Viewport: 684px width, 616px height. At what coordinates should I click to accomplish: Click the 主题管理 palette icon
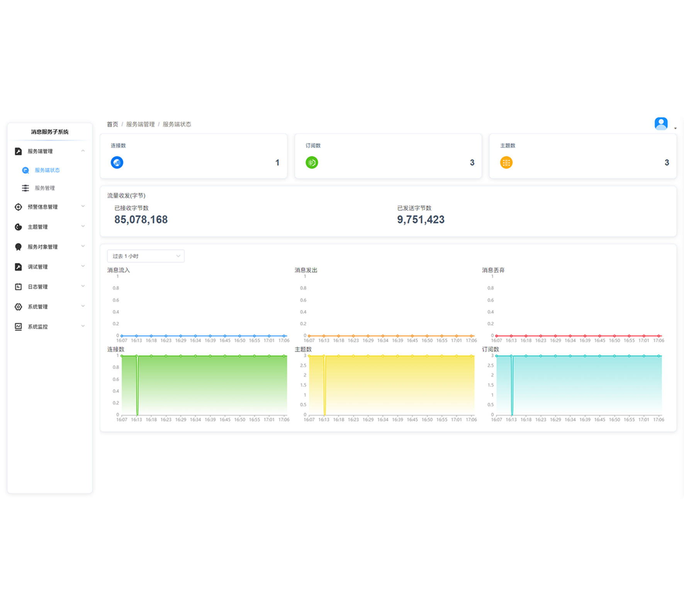(18, 227)
